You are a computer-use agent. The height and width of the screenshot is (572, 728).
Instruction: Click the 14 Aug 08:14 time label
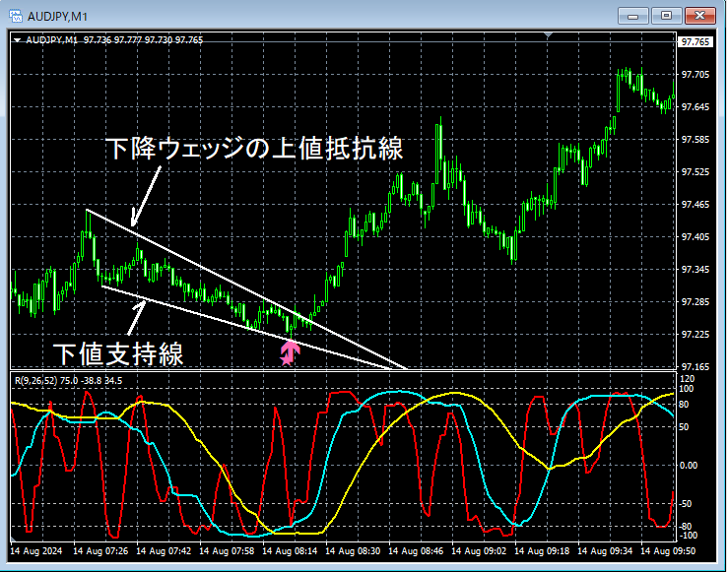(x=290, y=551)
